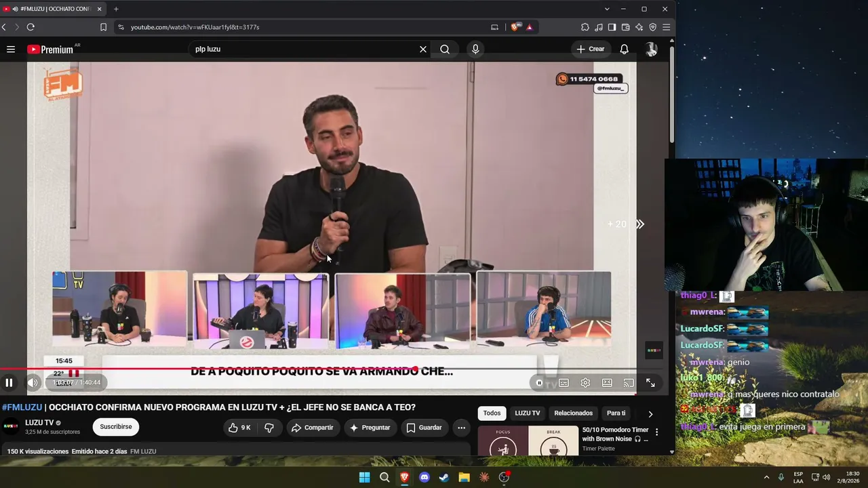Select the LUZU TV filter chip
Viewport: 868px width, 488px height.
528,413
